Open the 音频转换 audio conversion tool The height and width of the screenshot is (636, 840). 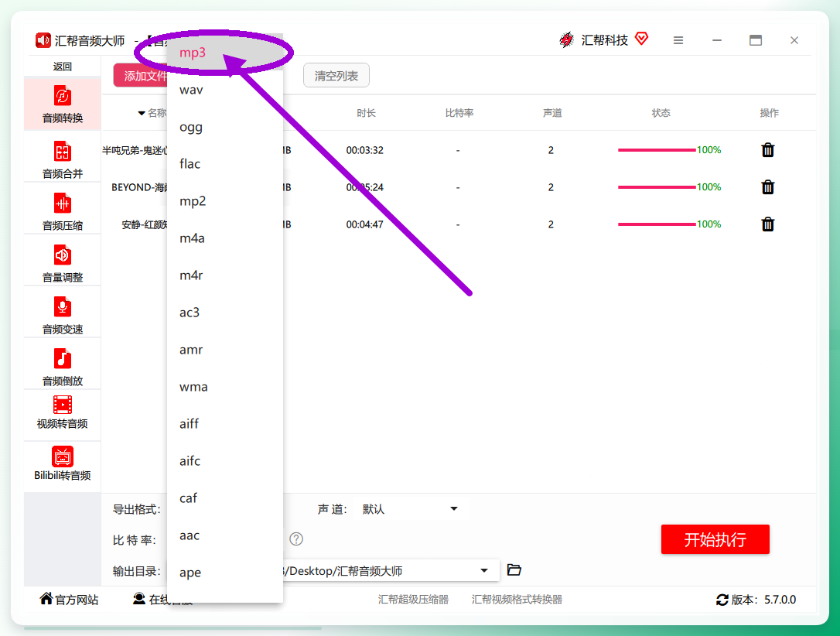pos(62,104)
